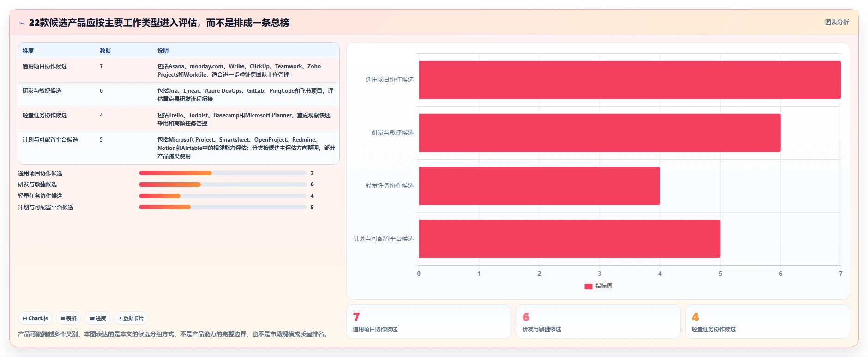This screenshot has width=868, height=357.
Task: Click the 研发与敏捷候选 chart bar
Action: [600, 133]
